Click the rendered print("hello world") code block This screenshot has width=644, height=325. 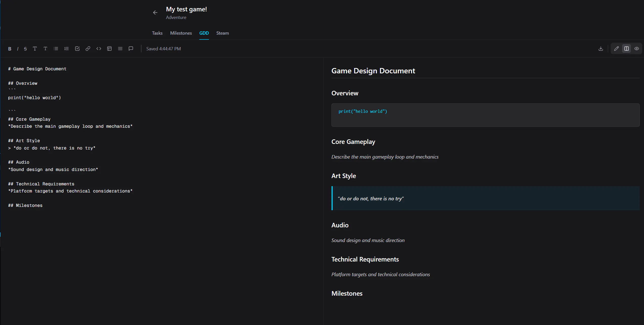pos(485,115)
